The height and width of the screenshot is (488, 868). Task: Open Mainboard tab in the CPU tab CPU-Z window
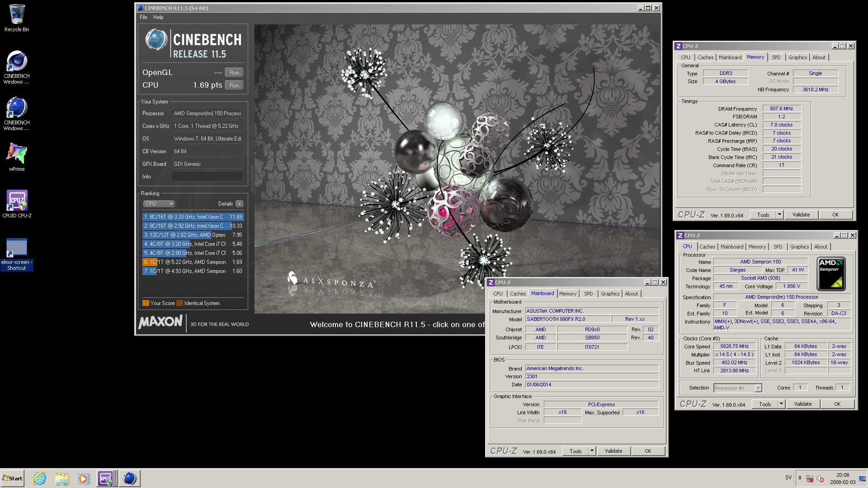point(732,247)
